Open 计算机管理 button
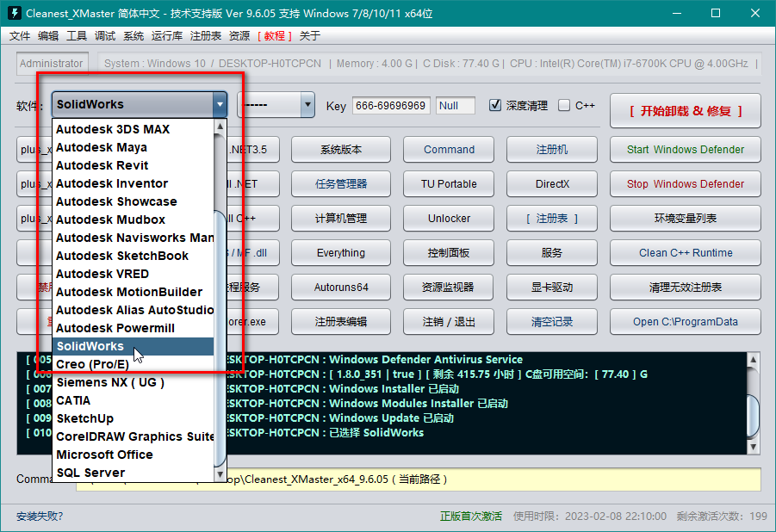776x532 pixels. (341, 219)
